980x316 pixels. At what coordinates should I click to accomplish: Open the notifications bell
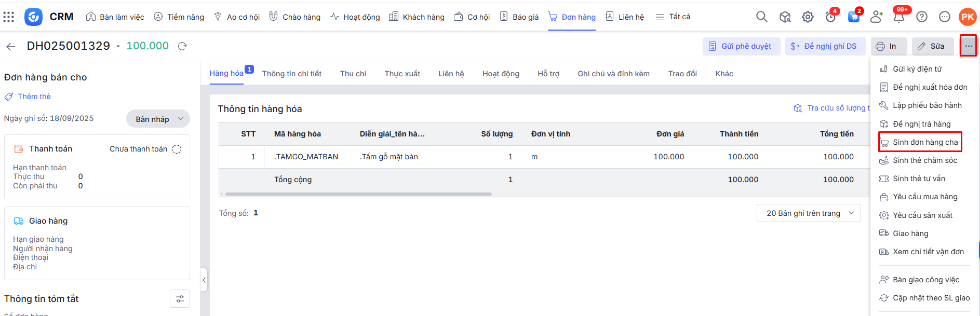899,17
